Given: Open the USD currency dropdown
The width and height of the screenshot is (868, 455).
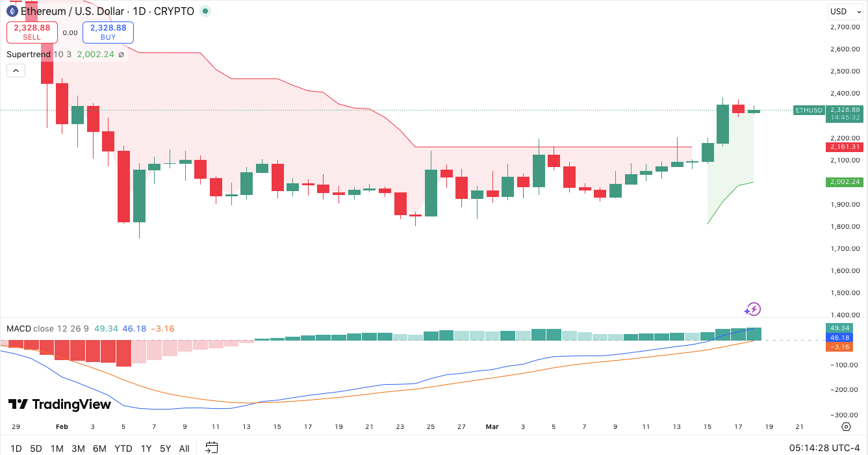Looking at the screenshot, I should [x=845, y=10].
